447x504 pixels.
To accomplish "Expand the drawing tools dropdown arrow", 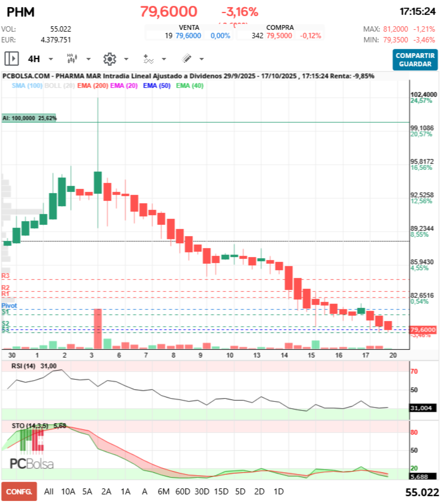I will [x=202, y=59].
